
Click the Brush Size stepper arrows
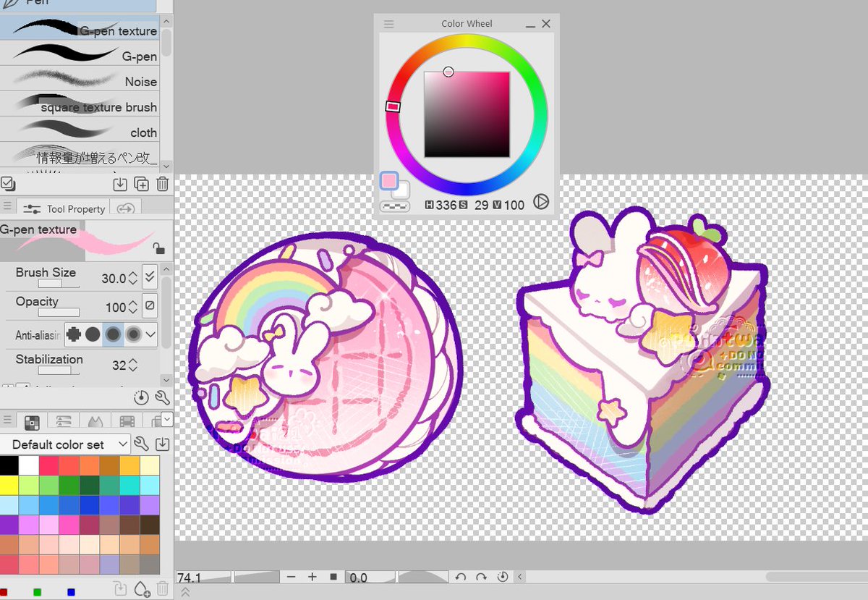click(x=132, y=278)
